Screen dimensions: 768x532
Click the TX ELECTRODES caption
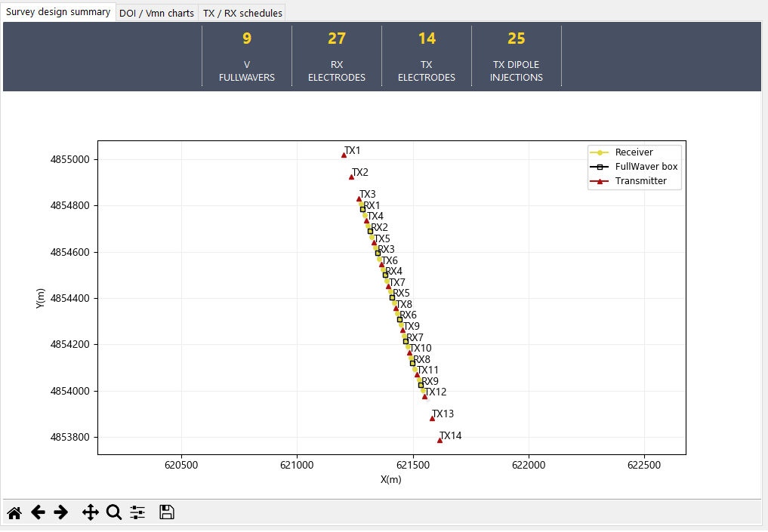click(427, 71)
